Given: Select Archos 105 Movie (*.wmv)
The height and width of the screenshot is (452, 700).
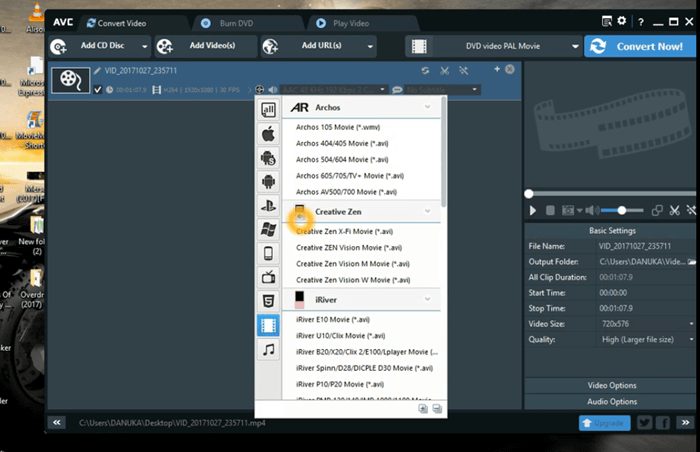Looking at the screenshot, I should (338, 127).
